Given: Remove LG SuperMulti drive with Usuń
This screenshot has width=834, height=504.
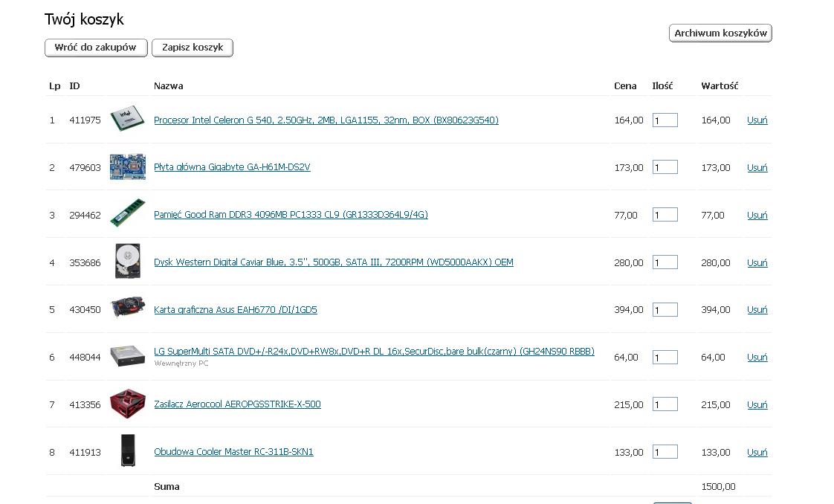Looking at the screenshot, I should point(757,358).
